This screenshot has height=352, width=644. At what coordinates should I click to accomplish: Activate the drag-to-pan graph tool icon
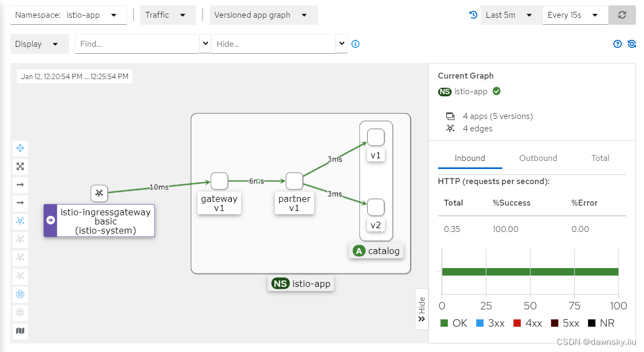point(20,148)
